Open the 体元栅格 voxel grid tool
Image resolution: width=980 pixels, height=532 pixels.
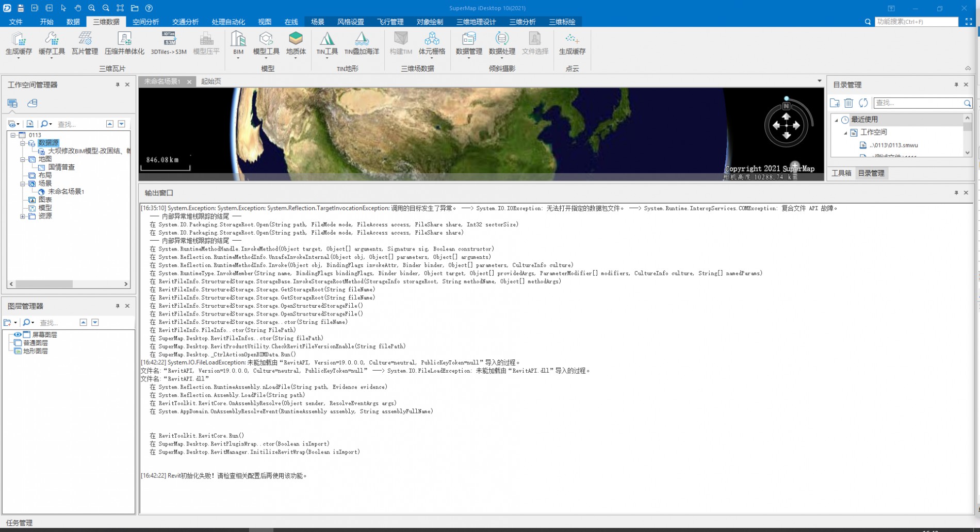tap(432, 44)
